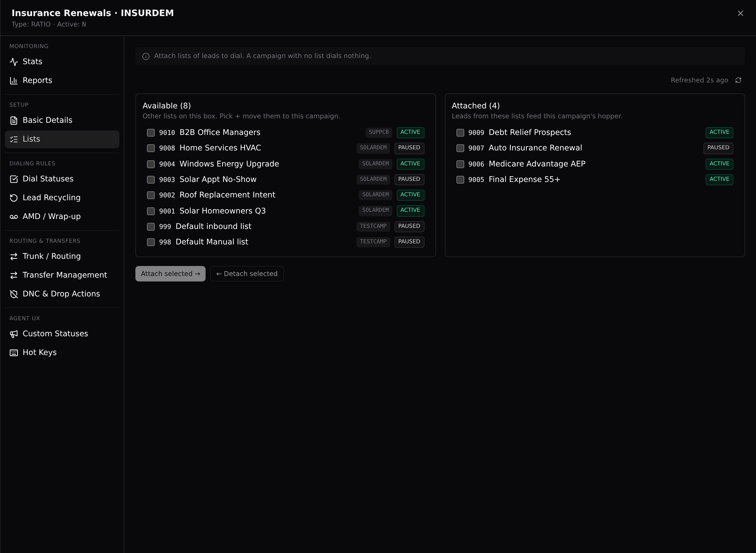Screen dimensions: 756x553
Task: Select the 9006 Medicare Advantage AEP checkbox
Action: [x=460, y=164]
